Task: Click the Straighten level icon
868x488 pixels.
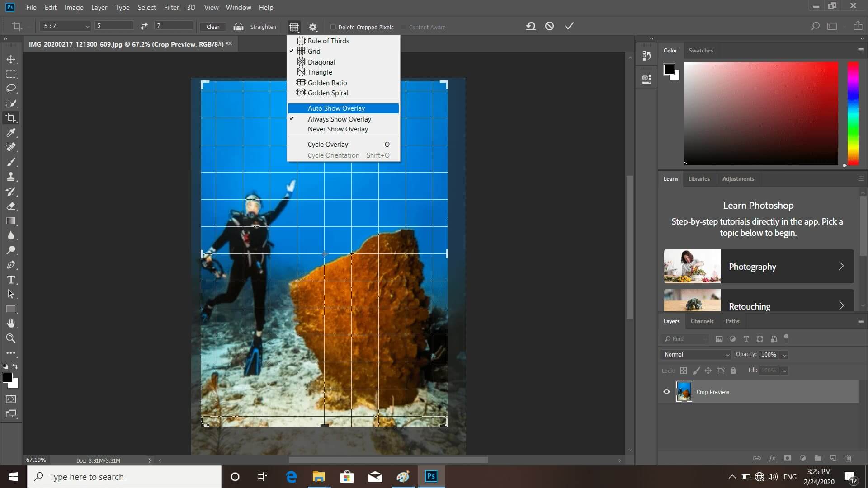Action: point(238,27)
